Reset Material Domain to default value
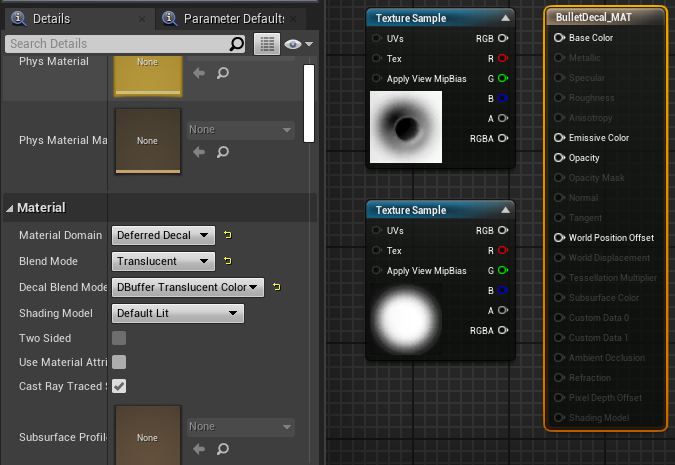The image size is (675, 465). pyautogui.click(x=227, y=236)
